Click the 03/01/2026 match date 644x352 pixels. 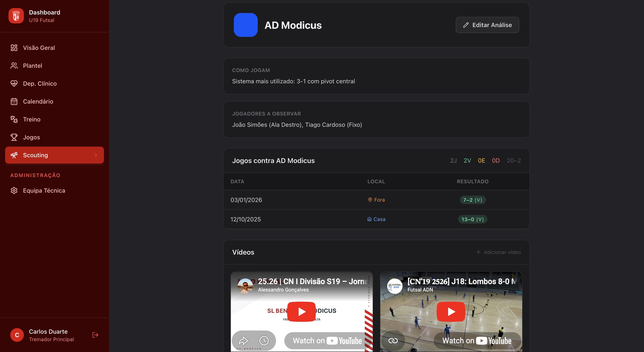(x=246, y=200)
